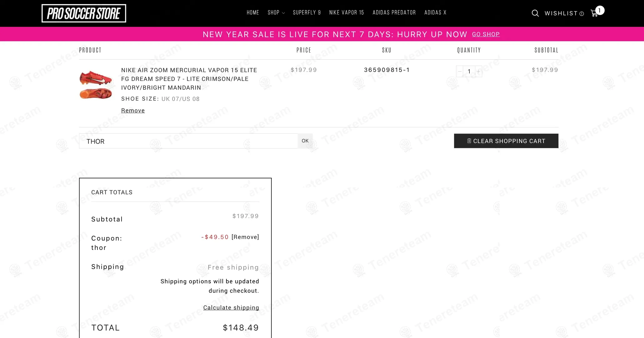Remove the Mercurial Vapor item from cart
Viewport: 644px width, 338px height.
(x=133, y=111)
